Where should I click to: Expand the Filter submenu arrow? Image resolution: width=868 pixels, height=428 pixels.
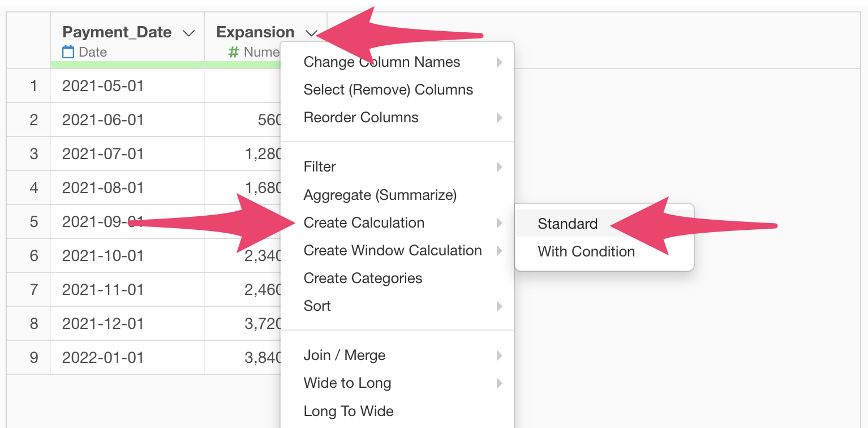[500, 167]
